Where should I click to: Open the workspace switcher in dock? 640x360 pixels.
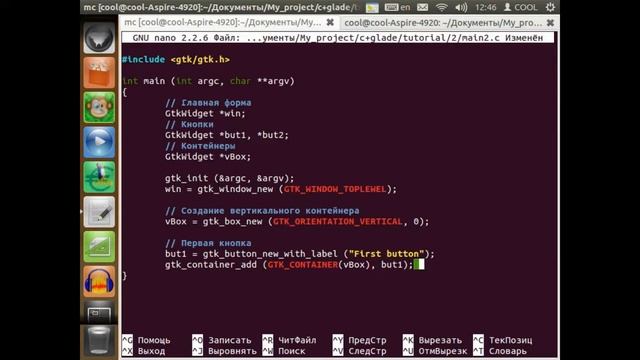(99, 313)
